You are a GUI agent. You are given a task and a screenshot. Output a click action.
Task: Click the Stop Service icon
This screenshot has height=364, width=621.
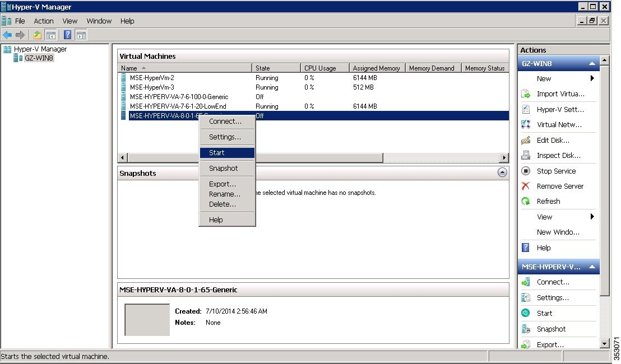pos(525,171)
